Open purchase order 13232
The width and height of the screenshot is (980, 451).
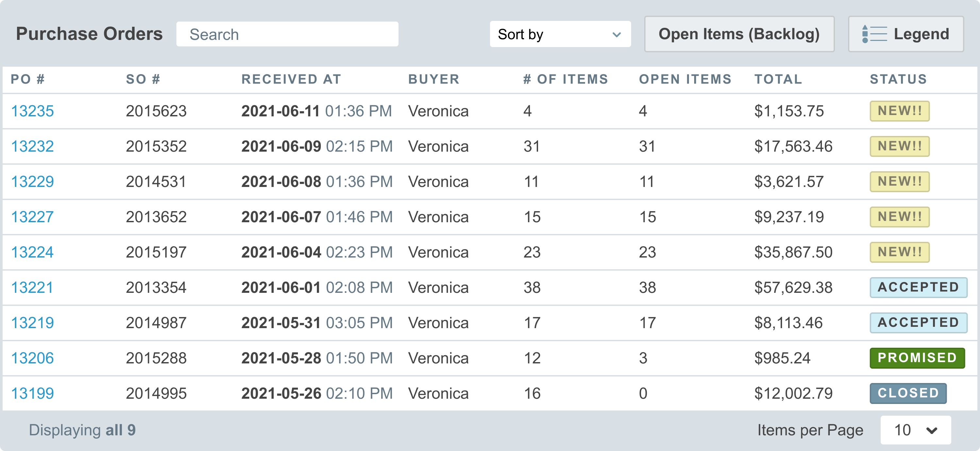(32, 146)
